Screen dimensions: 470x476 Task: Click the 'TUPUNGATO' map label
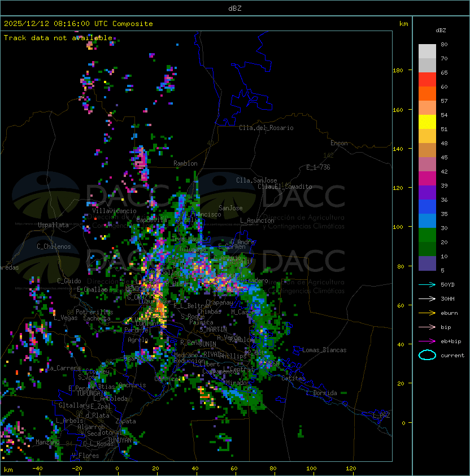point(92,393)
